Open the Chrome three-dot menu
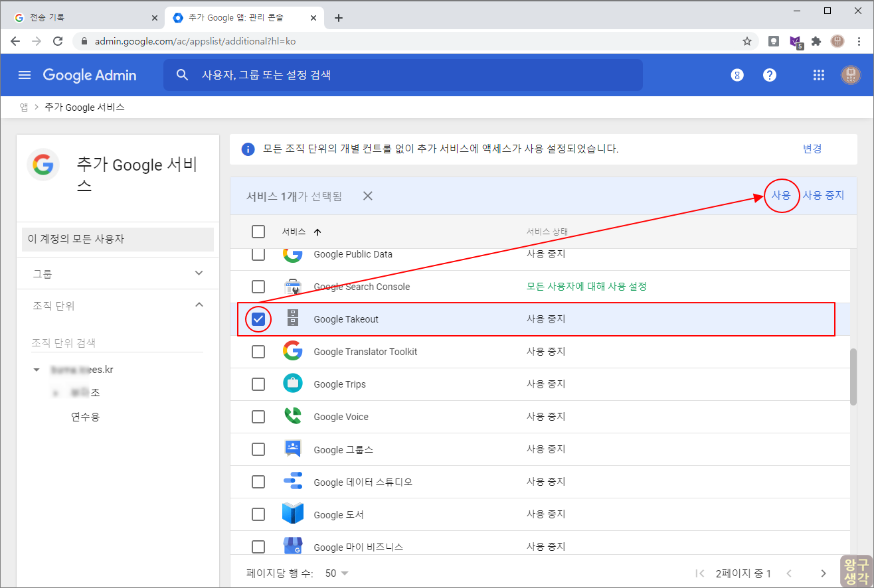874x588 pixels. point(859,41)
